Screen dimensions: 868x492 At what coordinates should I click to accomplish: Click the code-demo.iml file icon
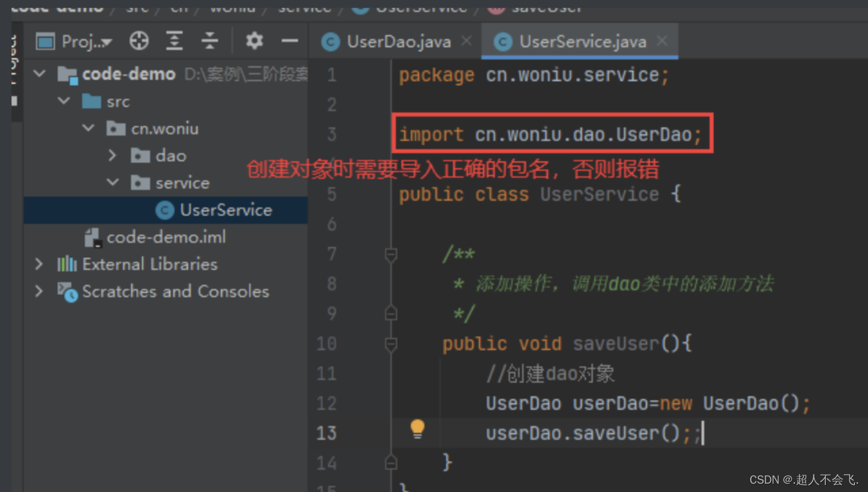(x=92, y=238)
